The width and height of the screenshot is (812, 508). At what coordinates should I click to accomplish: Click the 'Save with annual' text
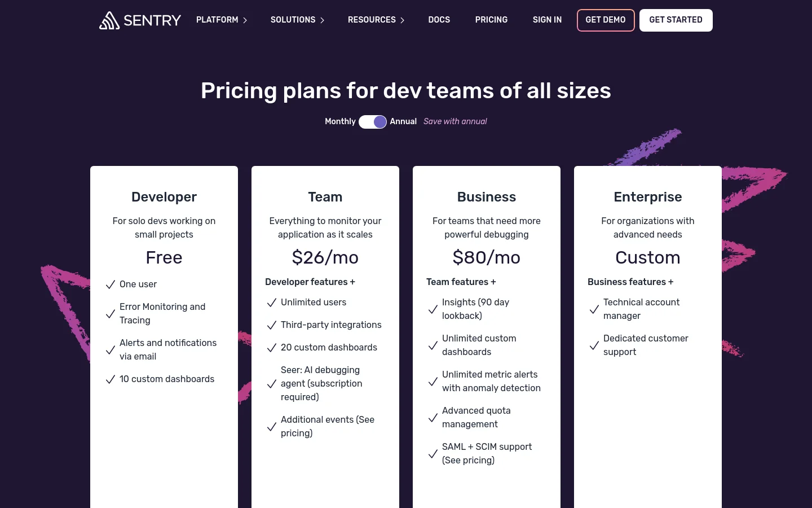pyautogui.click(x=455, y=121)
